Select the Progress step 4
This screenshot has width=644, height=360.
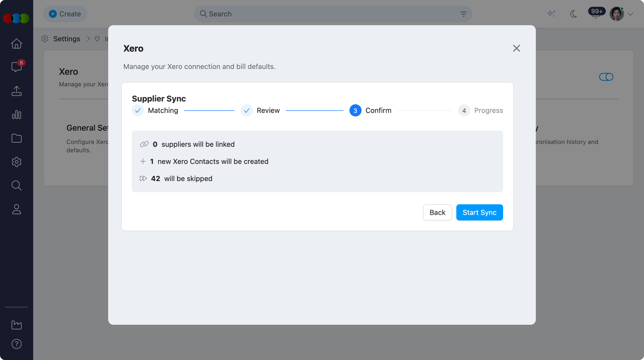480,110
